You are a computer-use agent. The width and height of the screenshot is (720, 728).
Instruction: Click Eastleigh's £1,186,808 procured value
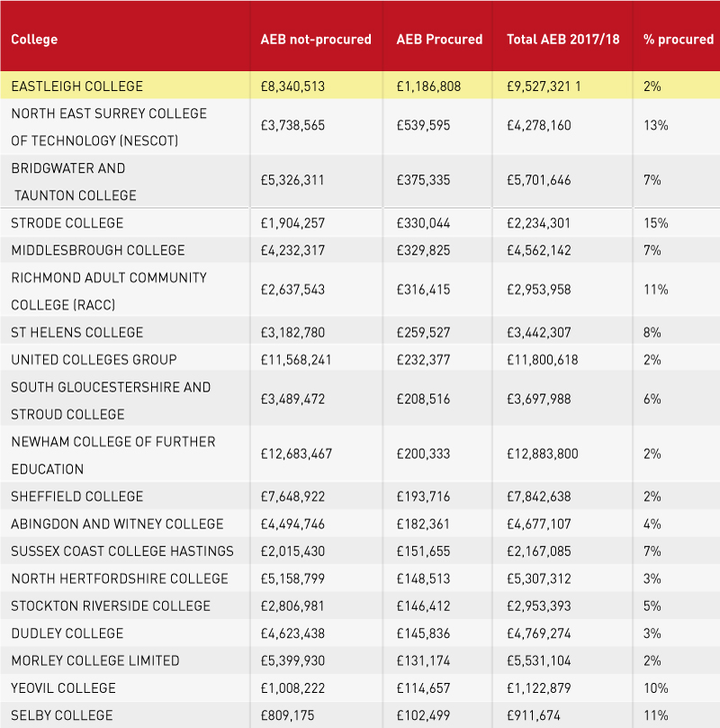pos(428,86)
